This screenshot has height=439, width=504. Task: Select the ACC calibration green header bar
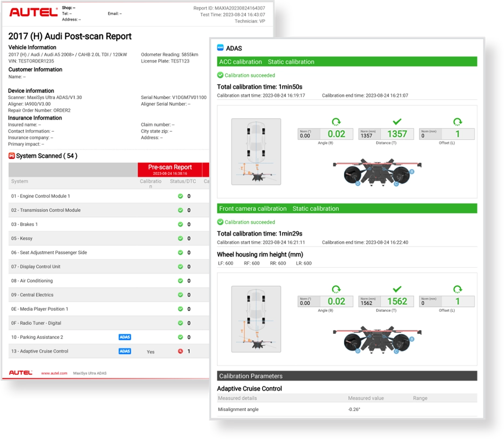347,62
